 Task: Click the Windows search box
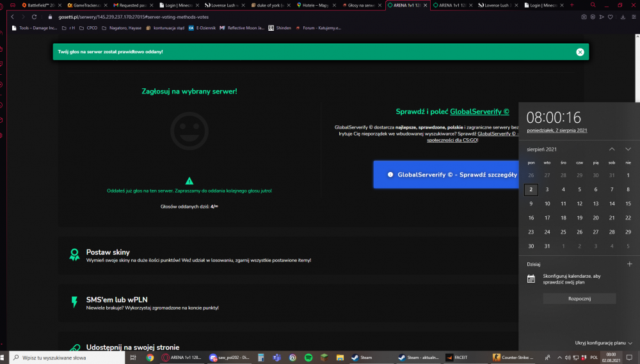coord(67,358)
